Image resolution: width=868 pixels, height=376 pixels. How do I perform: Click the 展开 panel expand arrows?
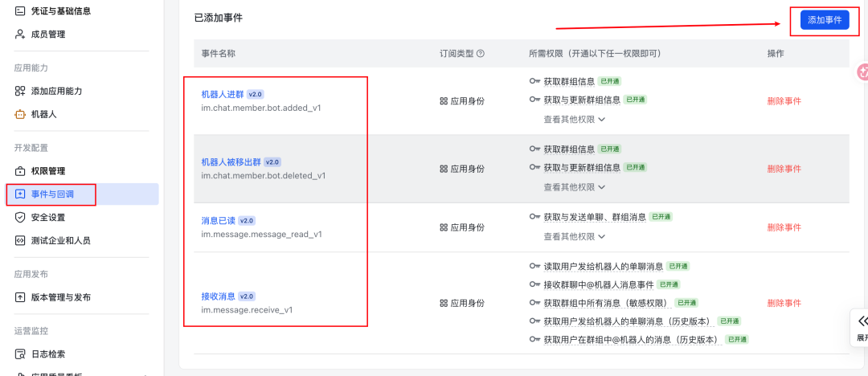tap(862, 321)
